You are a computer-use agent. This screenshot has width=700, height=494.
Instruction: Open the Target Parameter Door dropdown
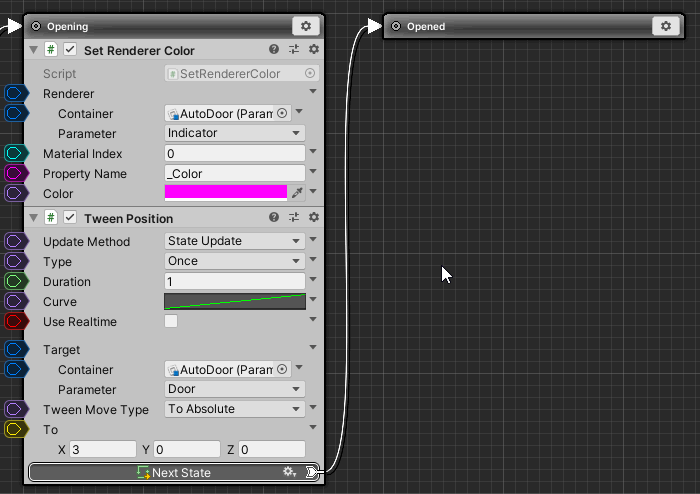[x=235, y=389]
